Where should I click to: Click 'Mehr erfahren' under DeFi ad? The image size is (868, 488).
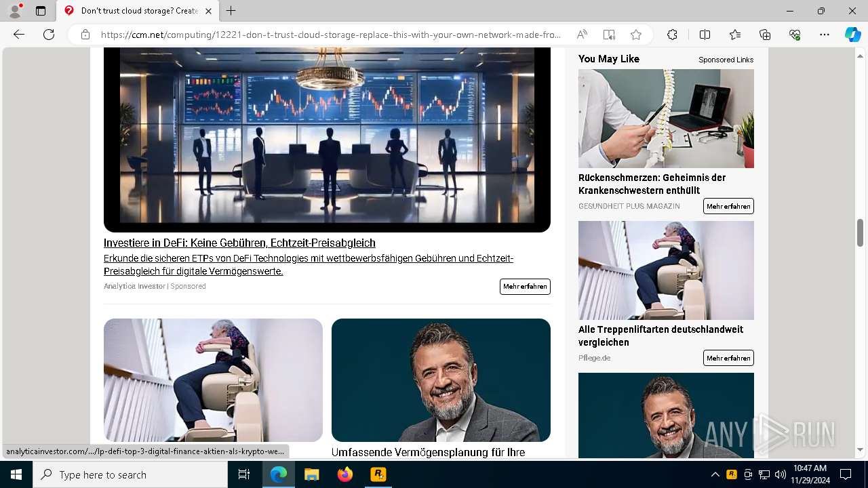(x=525, y=287)
